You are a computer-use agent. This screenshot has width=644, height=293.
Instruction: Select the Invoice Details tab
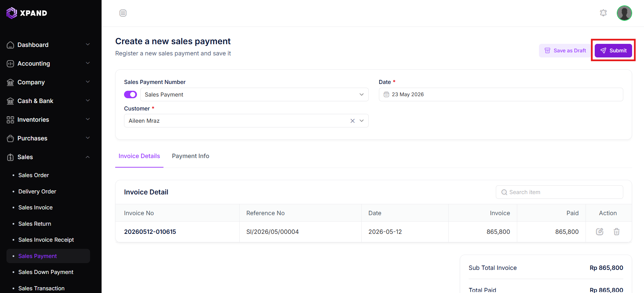139,156
